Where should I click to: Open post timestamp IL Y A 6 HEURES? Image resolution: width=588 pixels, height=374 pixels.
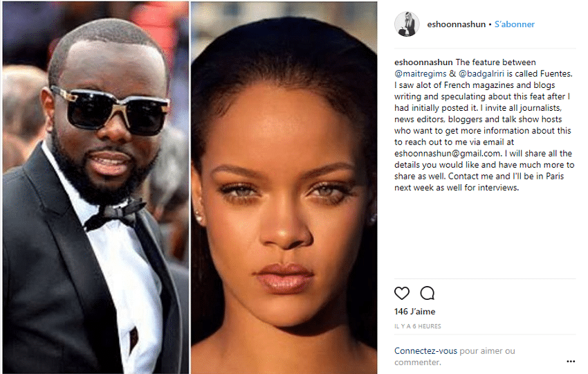tap(418, 326)
